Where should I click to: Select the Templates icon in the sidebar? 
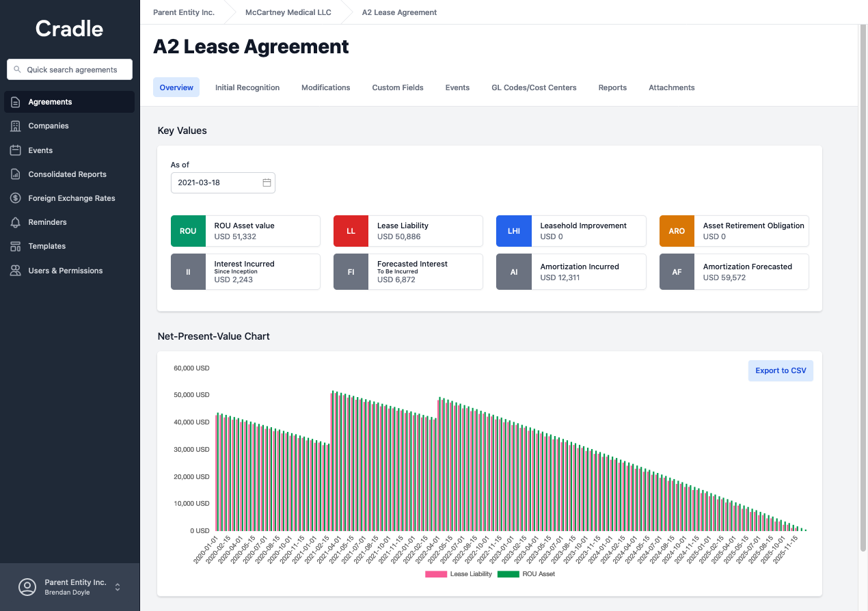(x=15, y=245)
